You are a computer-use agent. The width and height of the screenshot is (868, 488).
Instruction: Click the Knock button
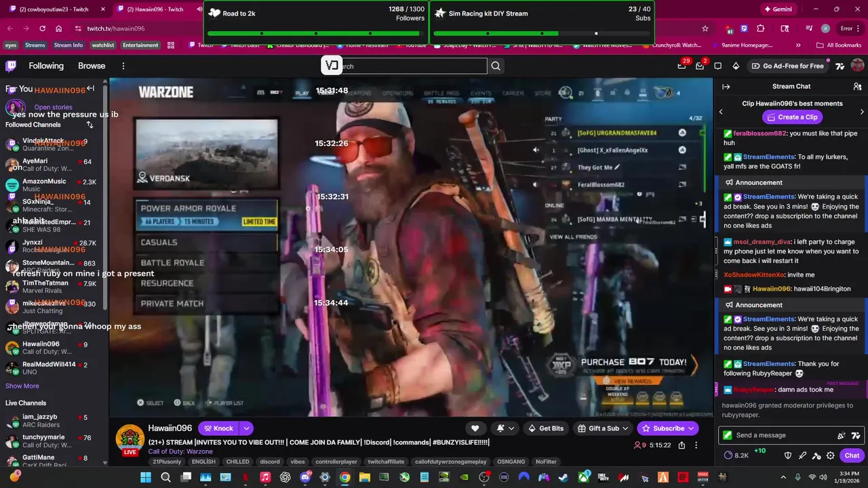[219, 428]
